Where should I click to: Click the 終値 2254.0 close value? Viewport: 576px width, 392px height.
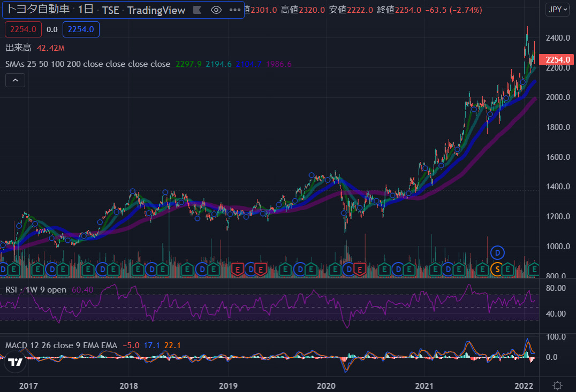(399, 10)
